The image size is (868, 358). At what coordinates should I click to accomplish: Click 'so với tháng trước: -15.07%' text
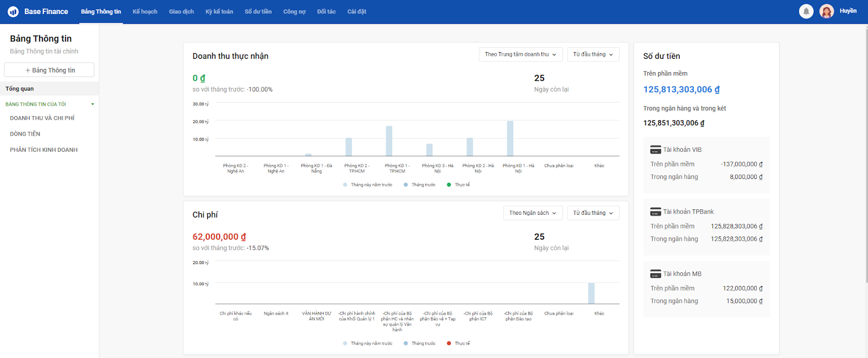click(231, 248)
